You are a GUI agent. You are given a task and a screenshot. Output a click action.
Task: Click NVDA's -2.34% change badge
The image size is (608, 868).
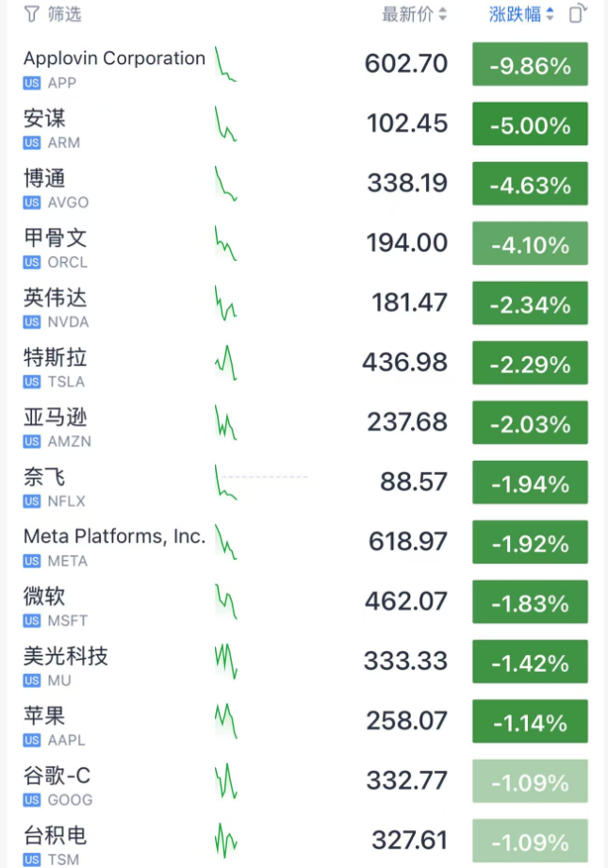pyautogui.click(x=530, y=304)
